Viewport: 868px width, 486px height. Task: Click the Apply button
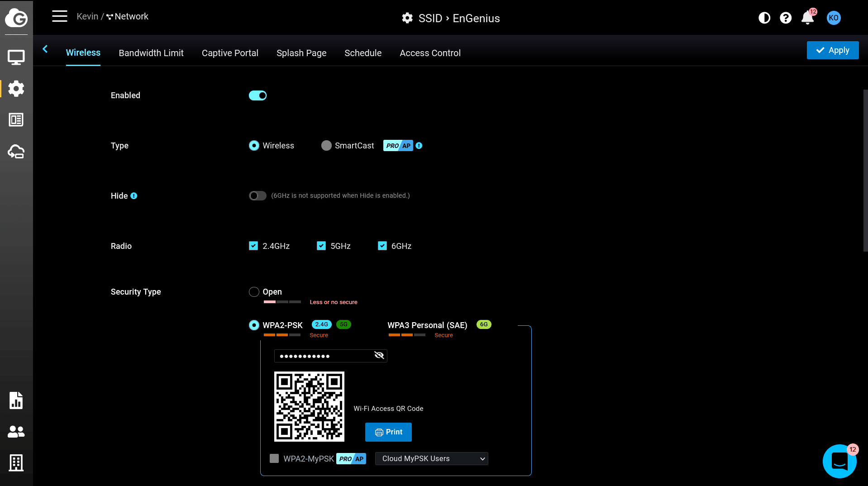click(833, 50)
